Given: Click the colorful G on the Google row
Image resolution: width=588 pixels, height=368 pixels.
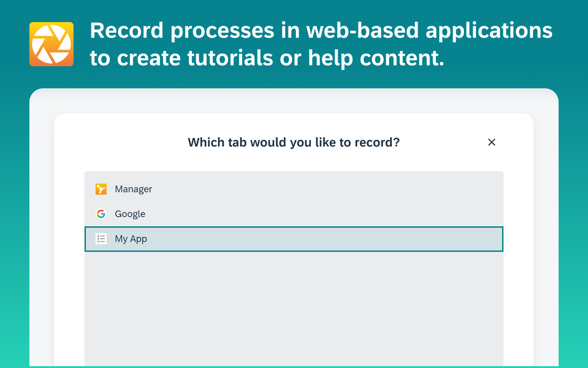Looking at the screenshot, I should coord(101,213).
